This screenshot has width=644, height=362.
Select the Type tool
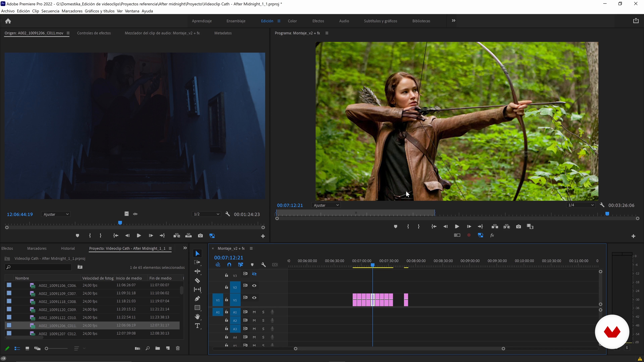click(197, 326)
